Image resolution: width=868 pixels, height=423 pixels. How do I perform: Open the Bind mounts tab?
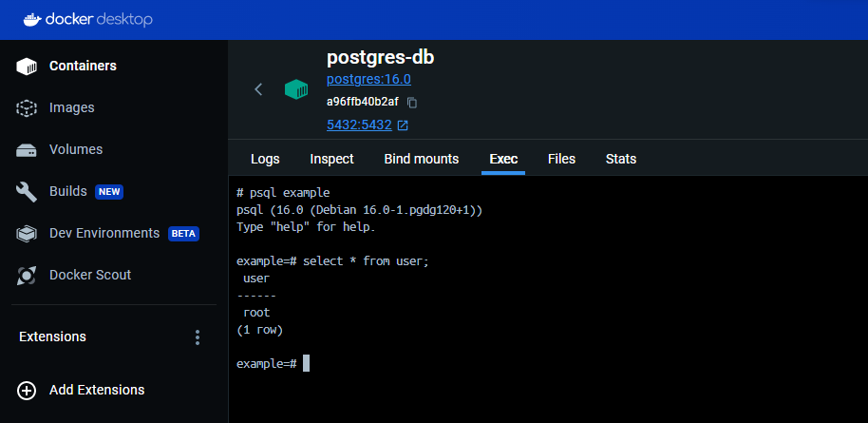[x=422, y=159]
